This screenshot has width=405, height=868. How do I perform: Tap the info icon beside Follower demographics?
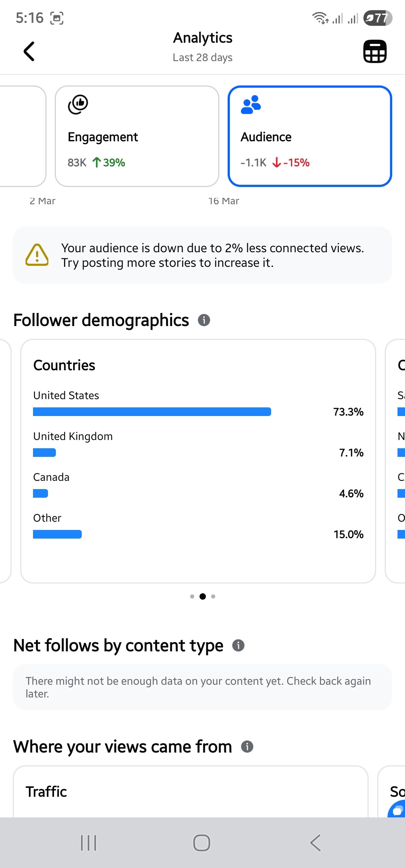point(204,320)
